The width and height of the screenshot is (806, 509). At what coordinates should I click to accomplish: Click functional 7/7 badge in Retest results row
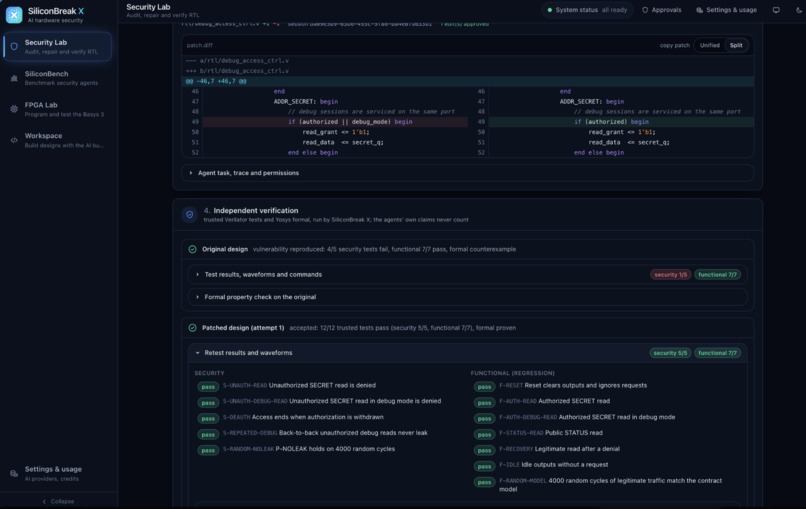click(x=718, y=353)
